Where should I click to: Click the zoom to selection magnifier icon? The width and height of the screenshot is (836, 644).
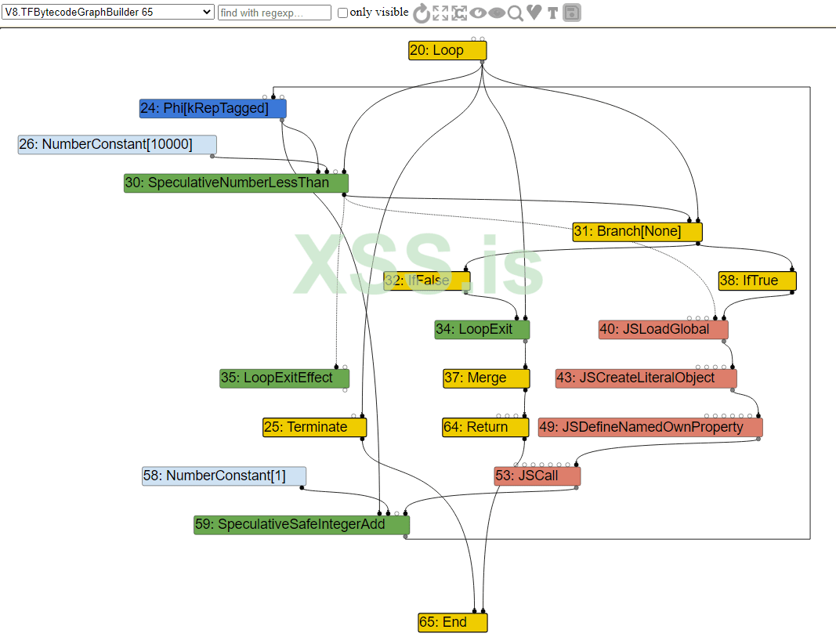click(x=515, y=13)
